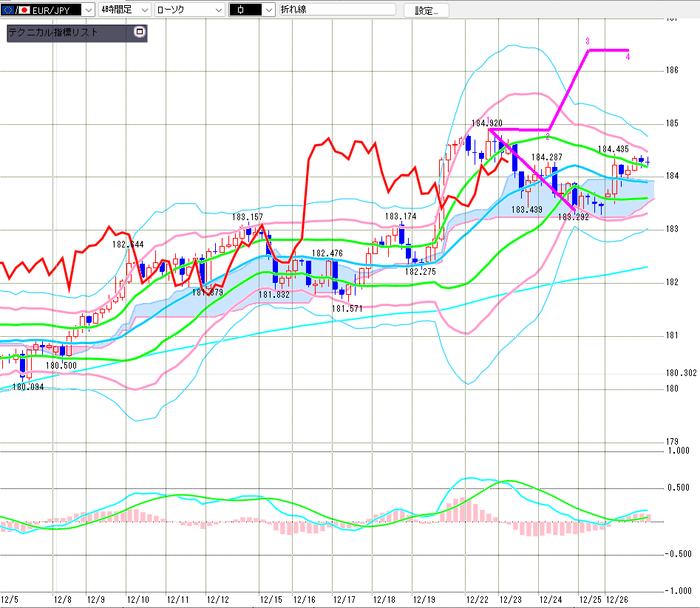Open the black color swatch dropdown
Image resolution: width=700 pixels, height=608 pixels.
pyautogui.click(x=266, y=10)
